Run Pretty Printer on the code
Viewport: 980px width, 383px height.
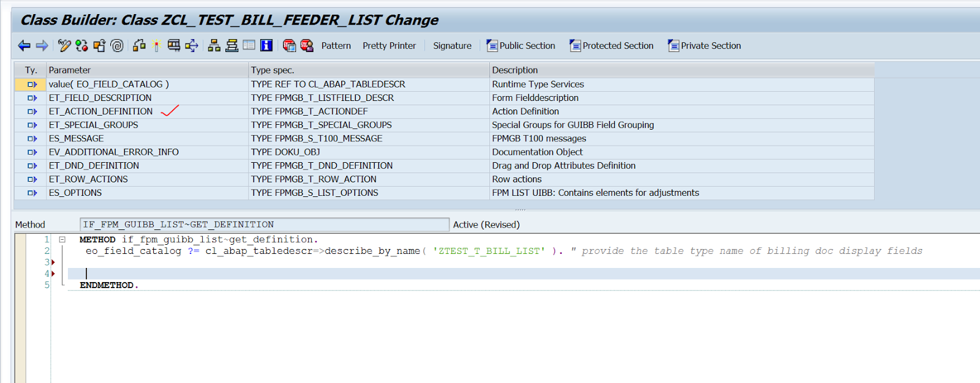(389, 45)
